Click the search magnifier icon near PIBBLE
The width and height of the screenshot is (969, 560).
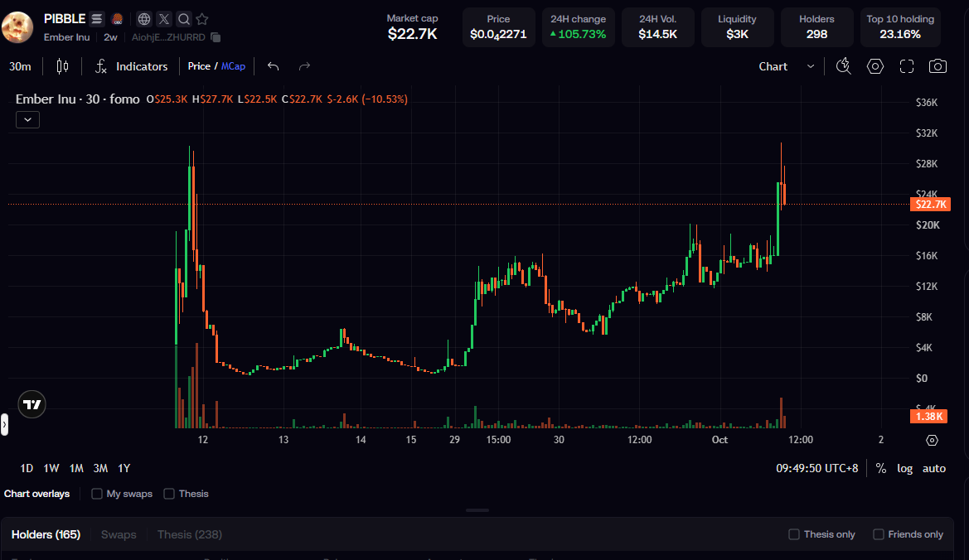[183, 19]
